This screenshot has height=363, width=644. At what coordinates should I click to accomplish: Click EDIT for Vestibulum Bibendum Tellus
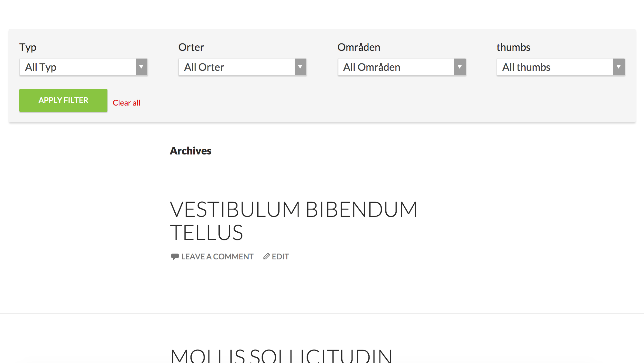click(280, 256)
